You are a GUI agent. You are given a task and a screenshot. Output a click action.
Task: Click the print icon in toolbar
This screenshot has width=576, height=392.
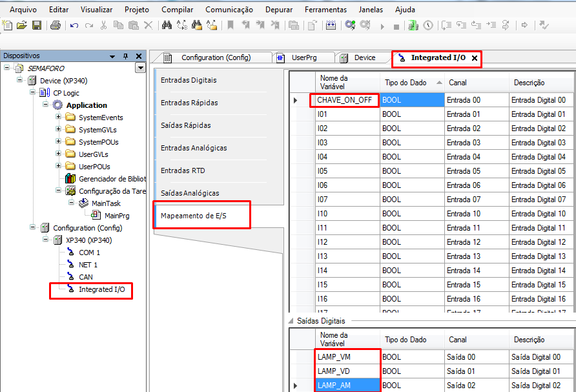coord(56,26)
